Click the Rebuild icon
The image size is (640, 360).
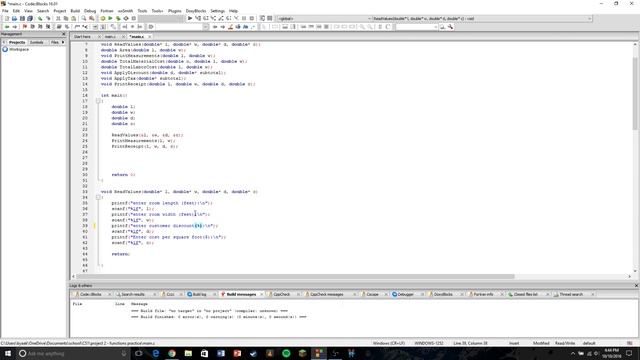126,19
